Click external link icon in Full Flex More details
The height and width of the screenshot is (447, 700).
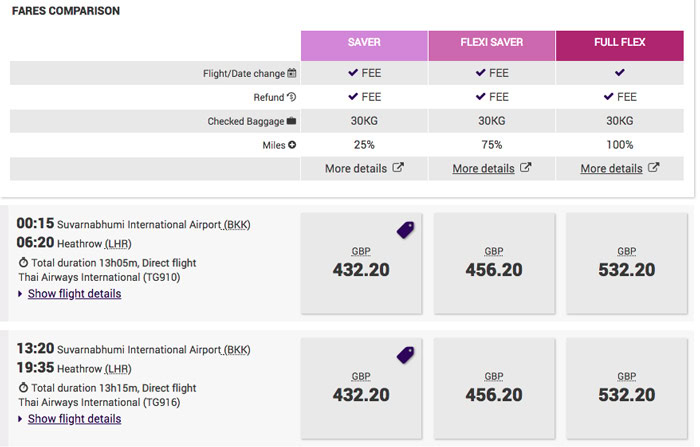654,167
